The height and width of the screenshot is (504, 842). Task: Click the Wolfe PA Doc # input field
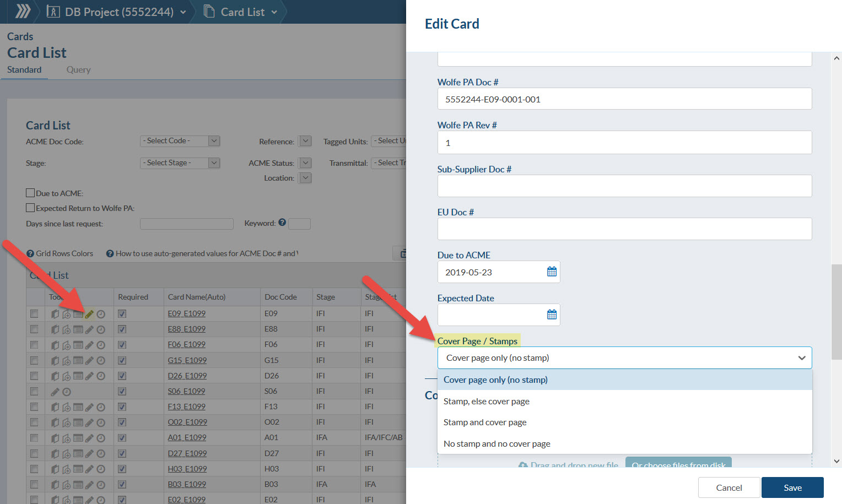pyautogui.click(x=624, y=99)
